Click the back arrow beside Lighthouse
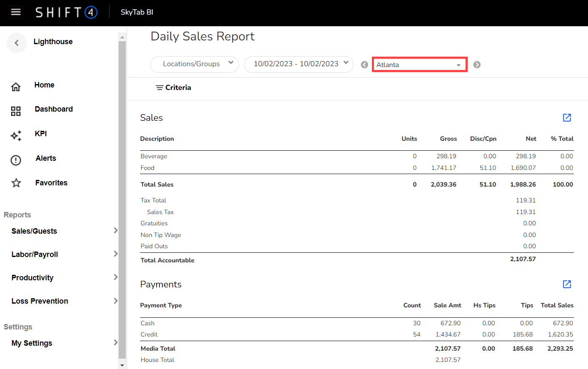 pos(17,42)
